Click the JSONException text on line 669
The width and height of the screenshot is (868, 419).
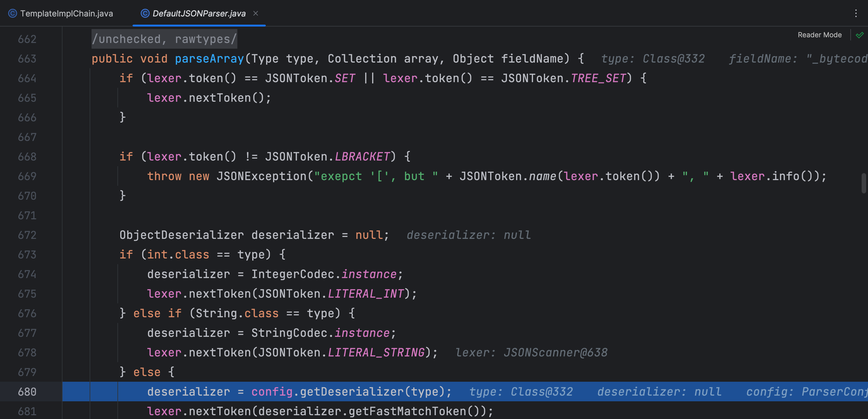pyautogui.click(x=261, y=176)
